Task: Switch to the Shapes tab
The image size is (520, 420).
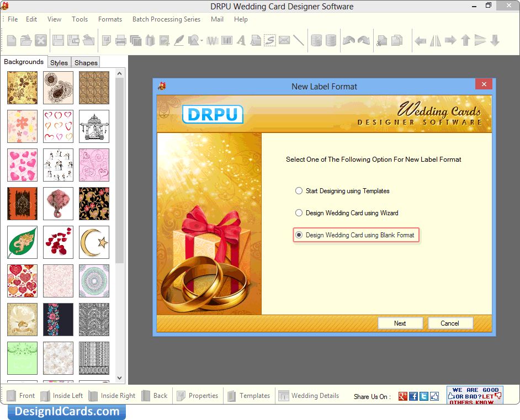Action: (x=86, y=63)
